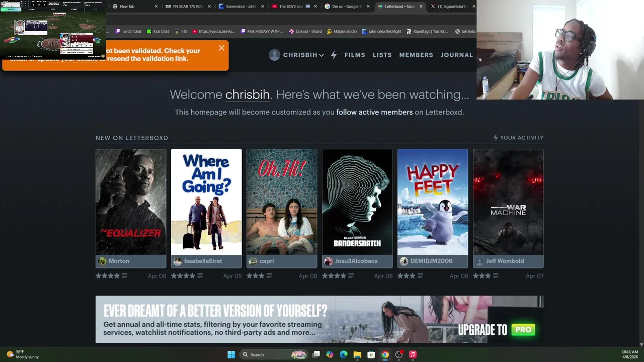Close the Letterboxd browser tab

point(421,7)
